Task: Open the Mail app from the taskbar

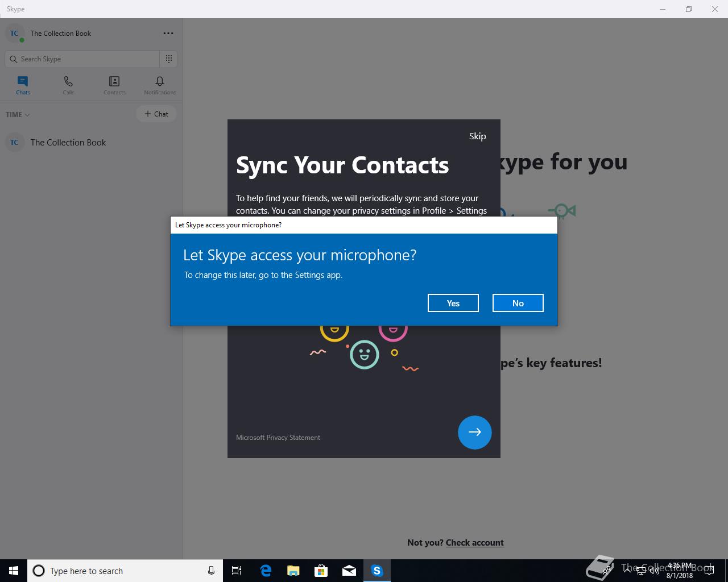Action: [349, 571]
